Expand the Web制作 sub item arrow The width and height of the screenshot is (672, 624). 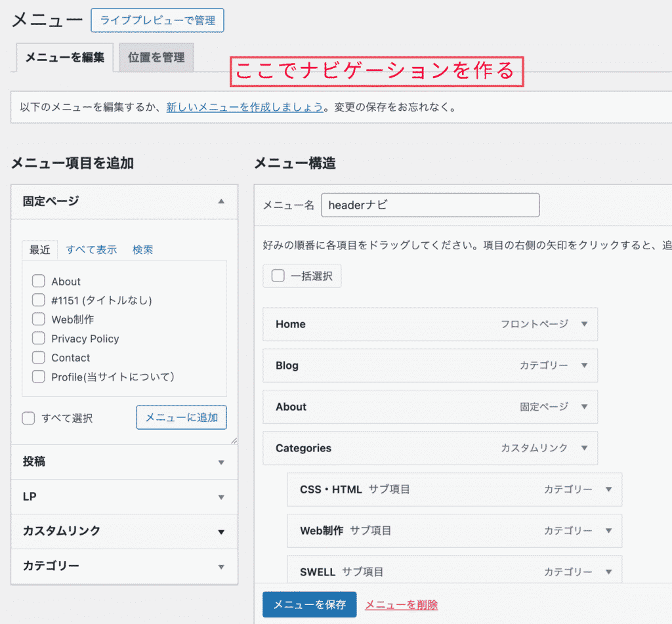click(x=608, y=531)
